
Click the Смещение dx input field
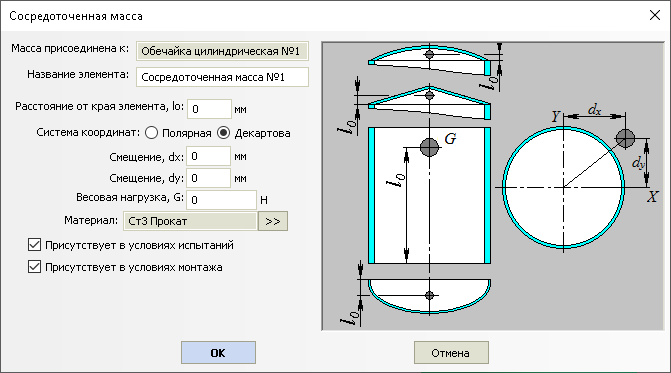208,156
